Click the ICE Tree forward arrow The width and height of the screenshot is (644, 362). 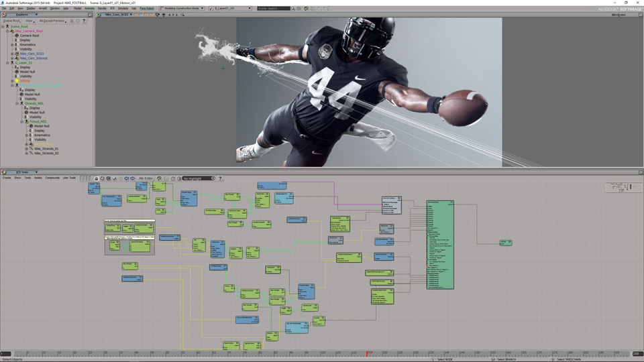coord(132,178)
